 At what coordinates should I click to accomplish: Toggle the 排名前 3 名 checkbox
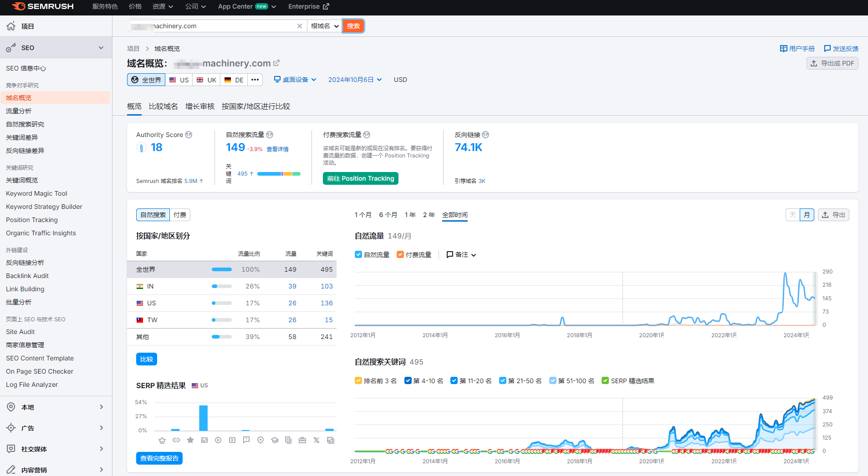tap(358, 380)
